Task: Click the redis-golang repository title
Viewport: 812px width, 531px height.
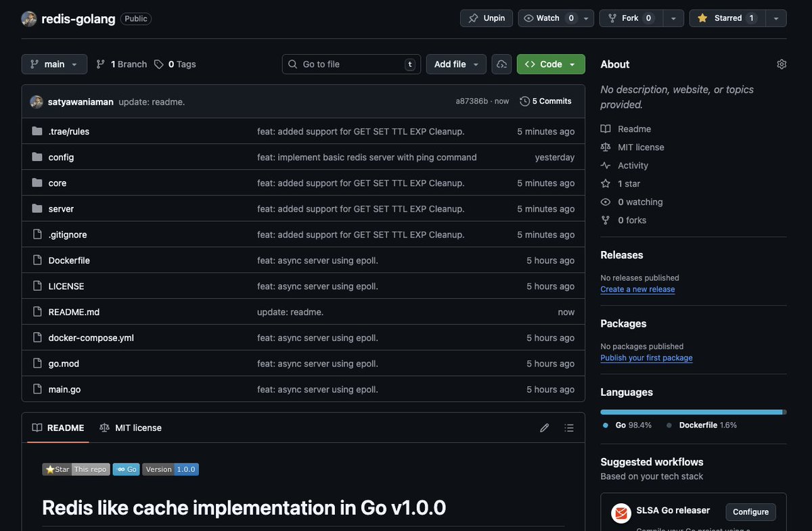Action: tap(78, 18)
